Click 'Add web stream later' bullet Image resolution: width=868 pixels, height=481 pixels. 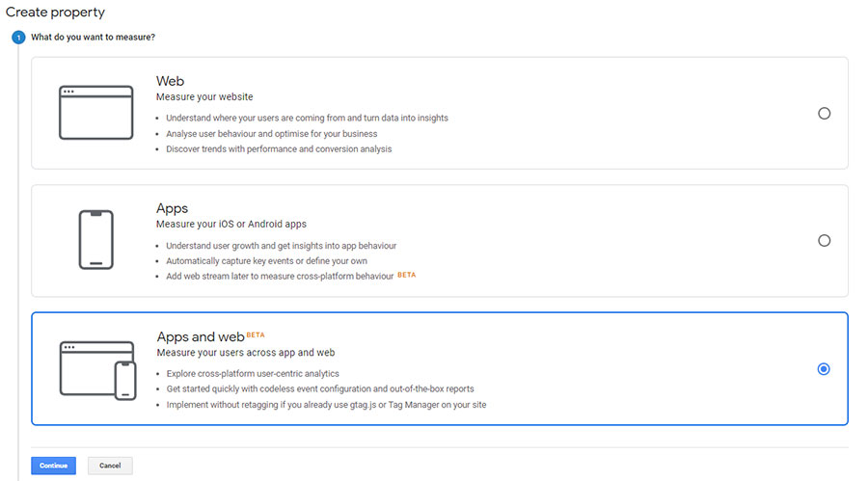(x=280, y=277)
